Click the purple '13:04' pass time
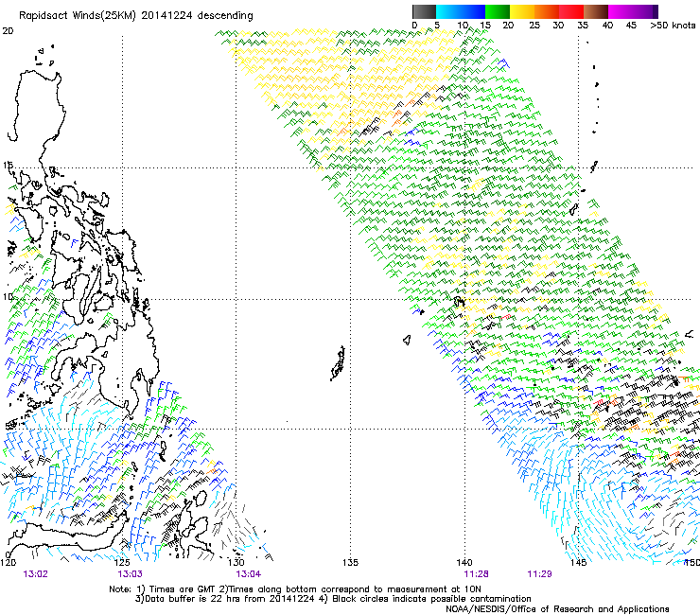Viewport: 700px width, 615px height. click(x=248, y=574)
